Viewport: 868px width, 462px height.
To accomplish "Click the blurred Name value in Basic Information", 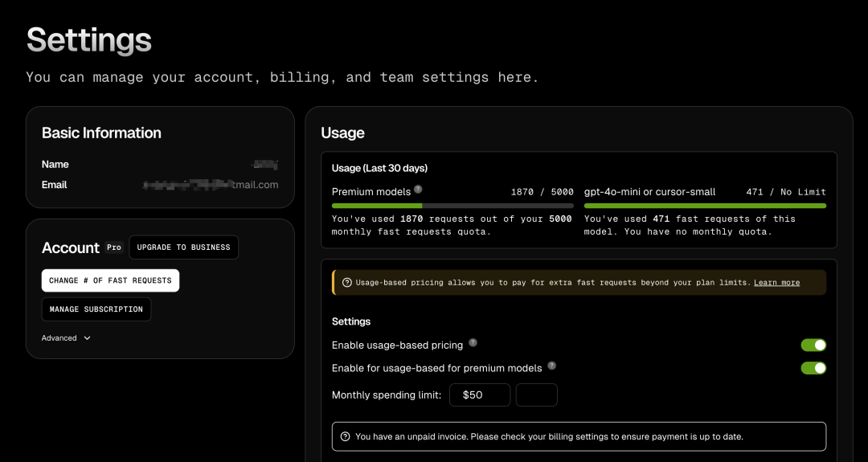I will point(265,165).
